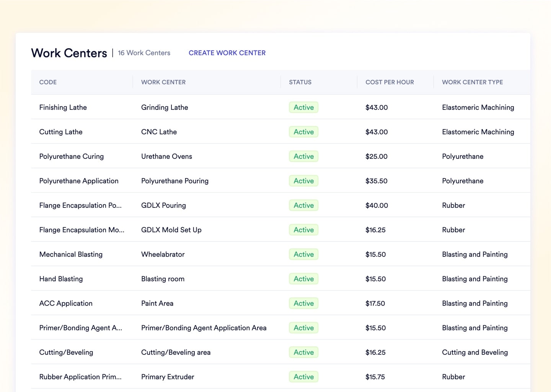The height and width of the screenshot is (392, 551).
Task: Click the Primer/Bonding Agent A... code cell
Action: point(81,328)
